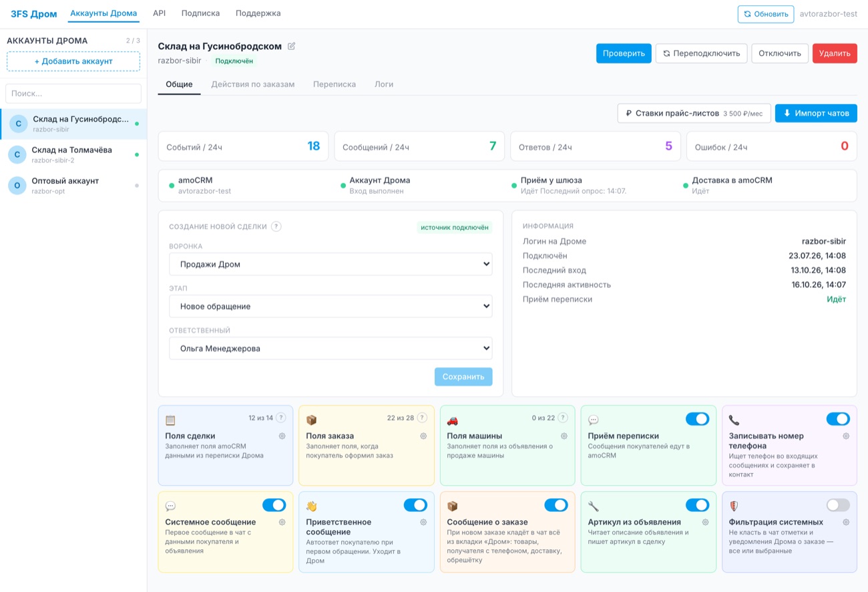Open the Подписка menu item
Viewport: 868px width, 592px height.
click(x=200, y=13)
